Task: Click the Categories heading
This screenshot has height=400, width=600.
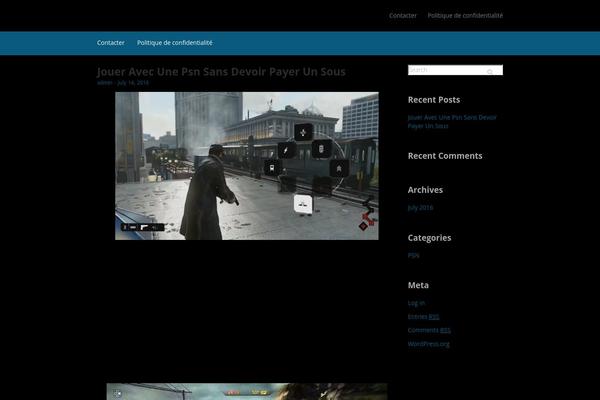Action: 429,238
